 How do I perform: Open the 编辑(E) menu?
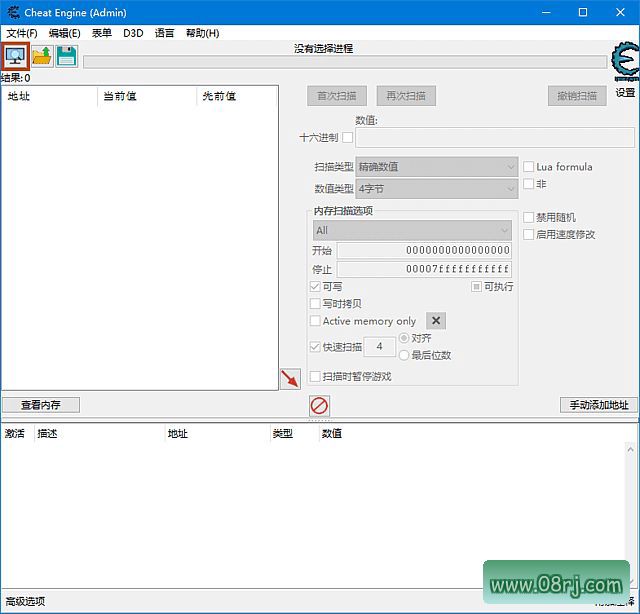click(64, 33)
